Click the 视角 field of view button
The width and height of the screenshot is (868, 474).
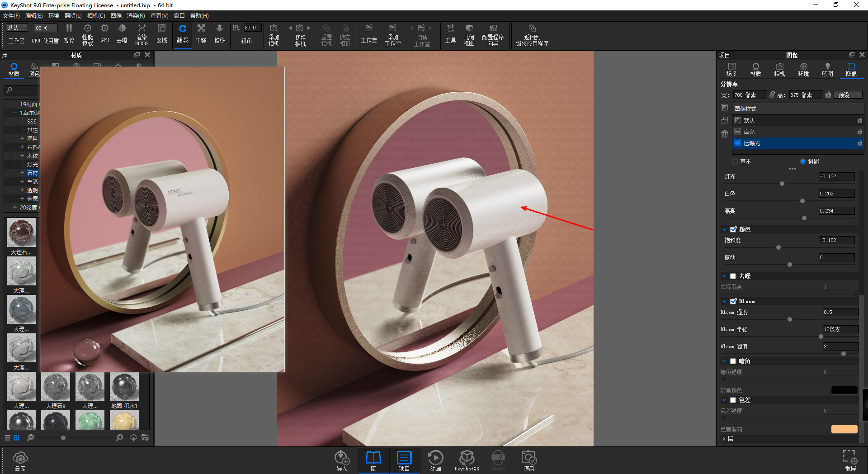coord(246,41)
